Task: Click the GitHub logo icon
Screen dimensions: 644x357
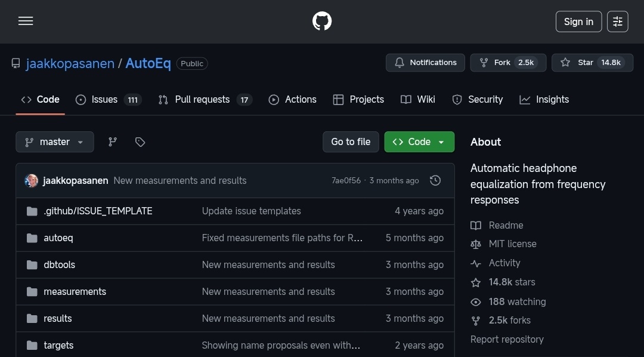Action: point(322,21)
